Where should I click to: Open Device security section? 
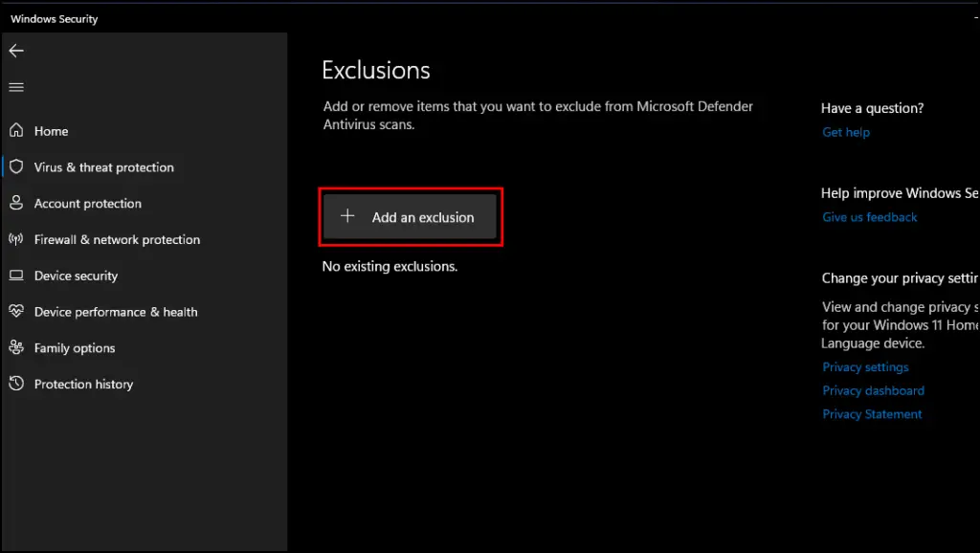76,276
